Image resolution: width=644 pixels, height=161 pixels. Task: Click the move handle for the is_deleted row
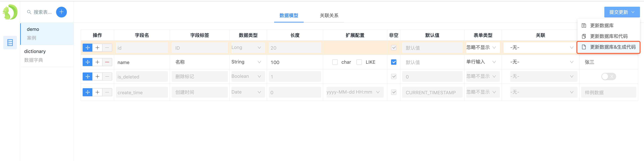pos(88,77)
